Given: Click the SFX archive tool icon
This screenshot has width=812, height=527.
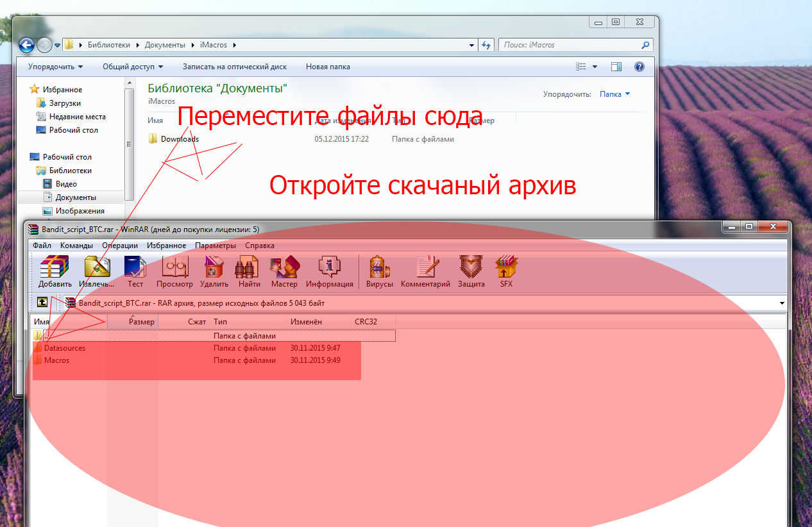Looking at the screenshot, I should (507, 271).
